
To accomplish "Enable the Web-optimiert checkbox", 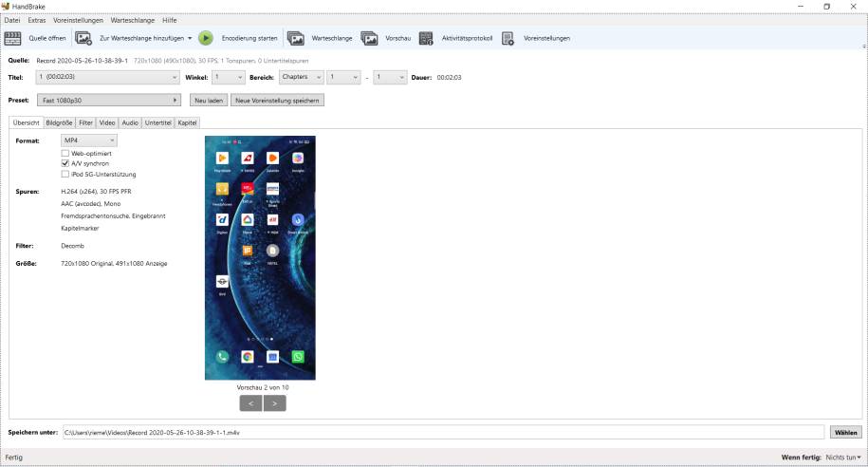I will (65, 154).
